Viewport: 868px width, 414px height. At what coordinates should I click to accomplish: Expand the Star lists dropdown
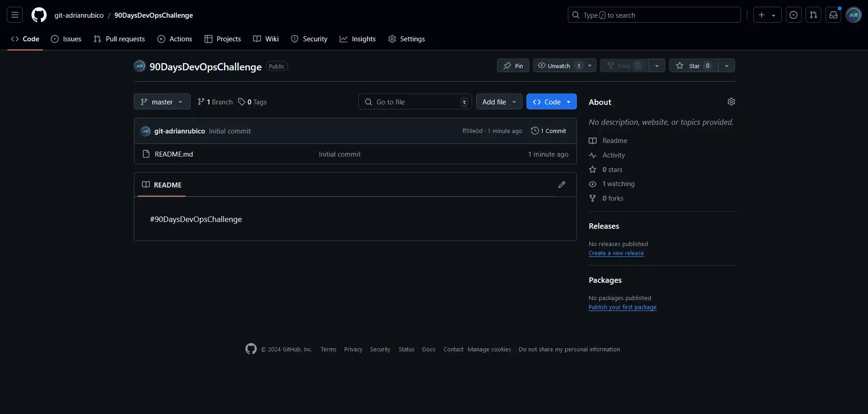click(x=727, y=66)
